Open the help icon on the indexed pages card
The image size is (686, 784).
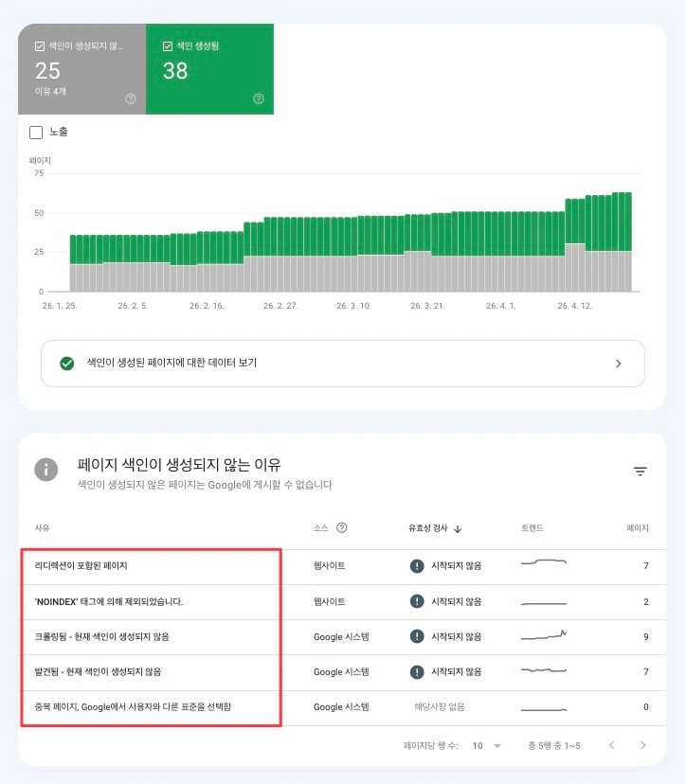pyautogui.click(x=258, y=98)
